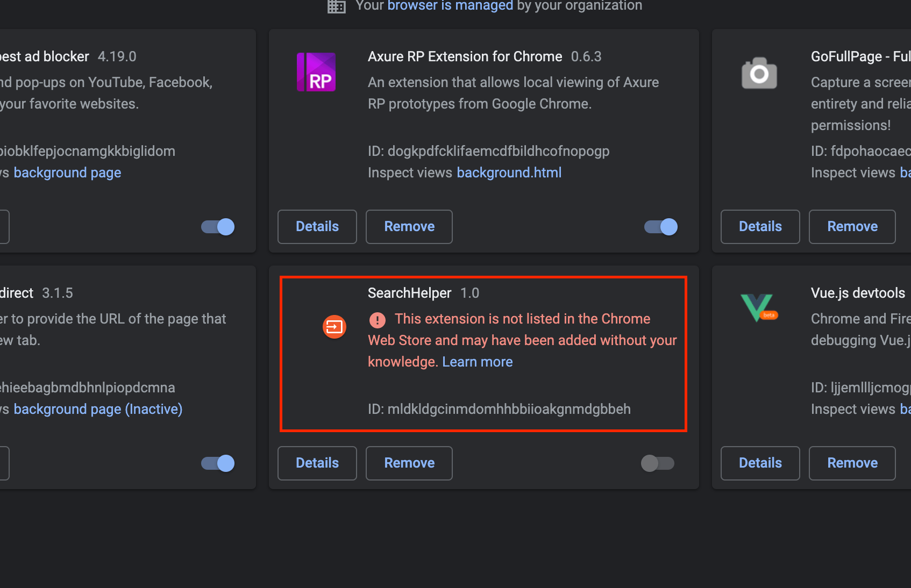
Task: Click the GoFullPage camera icon
Action: pos(759,73)
